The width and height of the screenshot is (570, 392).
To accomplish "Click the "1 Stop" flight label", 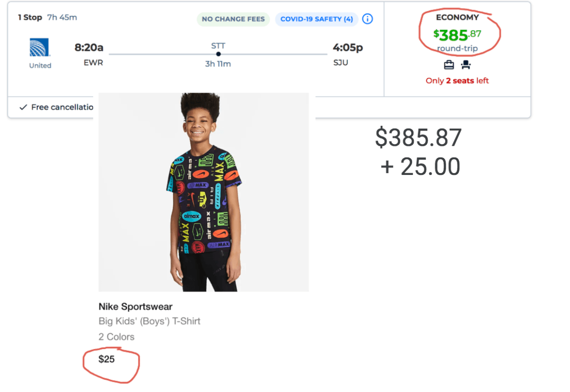I will coord(30,17).
